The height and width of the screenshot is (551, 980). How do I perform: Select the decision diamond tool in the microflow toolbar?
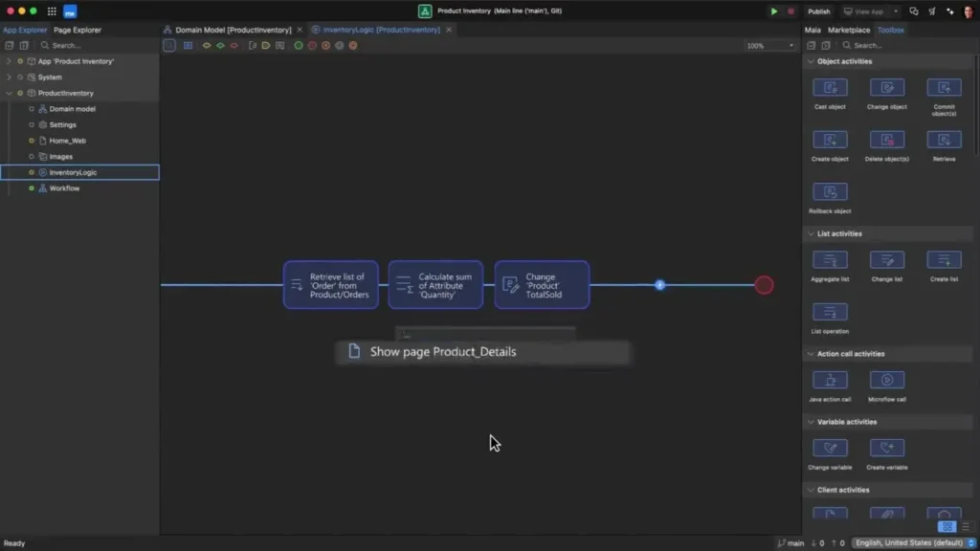[x=207, y=45]
